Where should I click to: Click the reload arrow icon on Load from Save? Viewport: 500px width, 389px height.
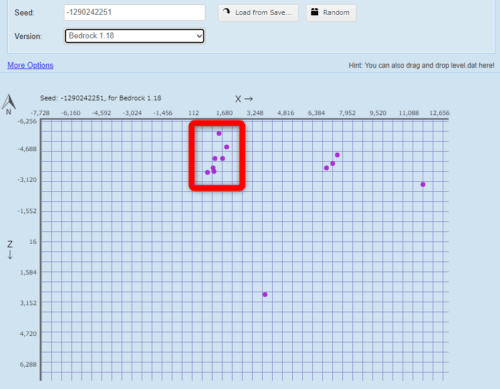pyautogui.click(x=227, y=12)
